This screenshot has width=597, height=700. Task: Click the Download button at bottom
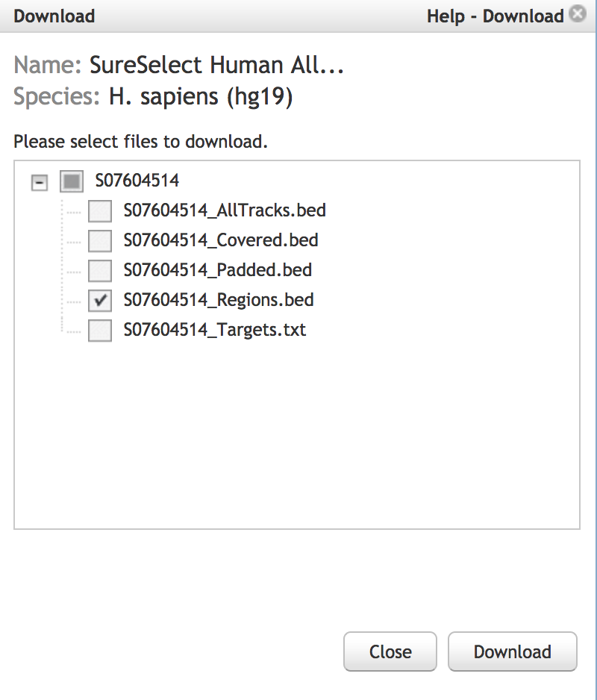click(x=513, y=651)
